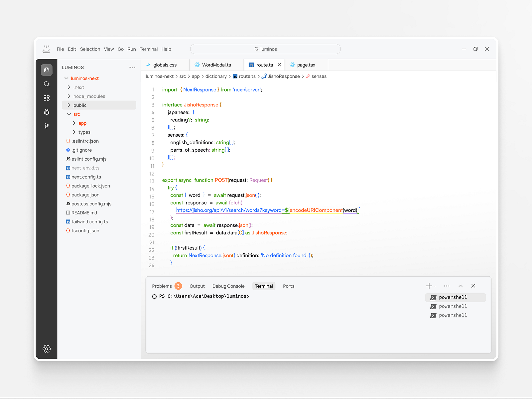Viewport: 532px width, 399px height.
Task: Maximize the panel with the chevron icon
Action: (461, 286)
